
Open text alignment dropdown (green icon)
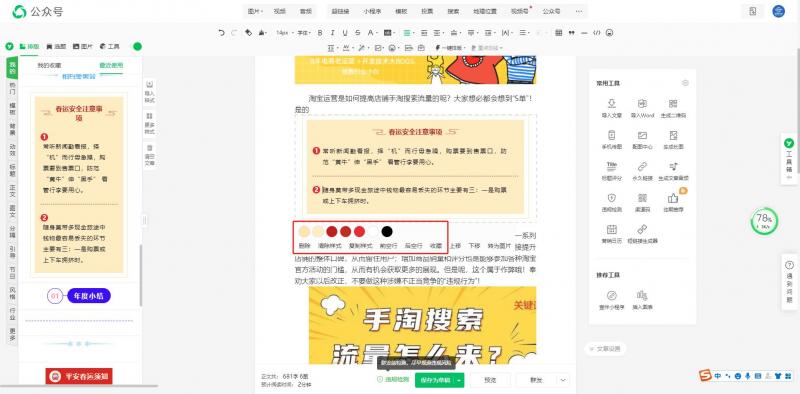[408, 33]
